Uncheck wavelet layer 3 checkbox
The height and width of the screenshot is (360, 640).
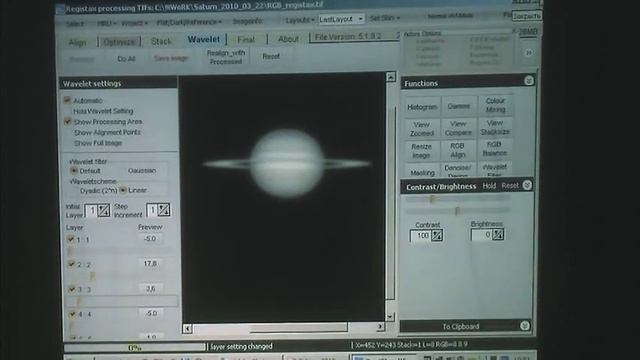(x=72, y=289)
